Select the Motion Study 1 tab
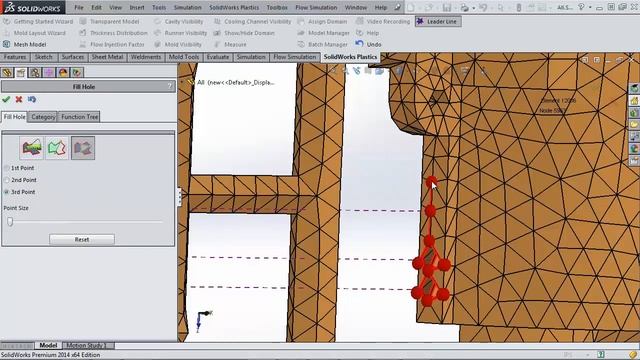 click(87, 345)
